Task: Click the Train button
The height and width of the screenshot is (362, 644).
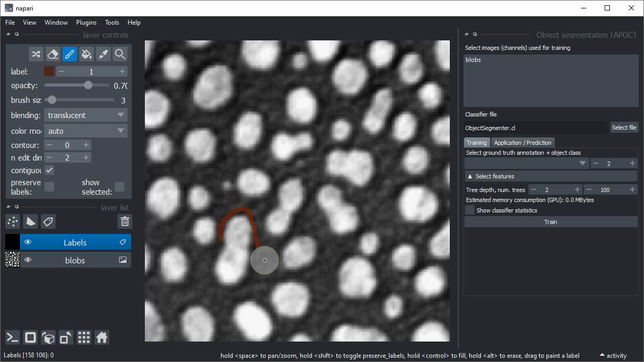Action: [x=551, y=222]
